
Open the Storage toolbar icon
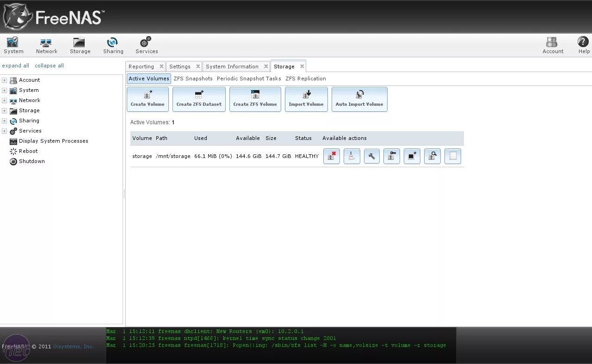(80, 45)
